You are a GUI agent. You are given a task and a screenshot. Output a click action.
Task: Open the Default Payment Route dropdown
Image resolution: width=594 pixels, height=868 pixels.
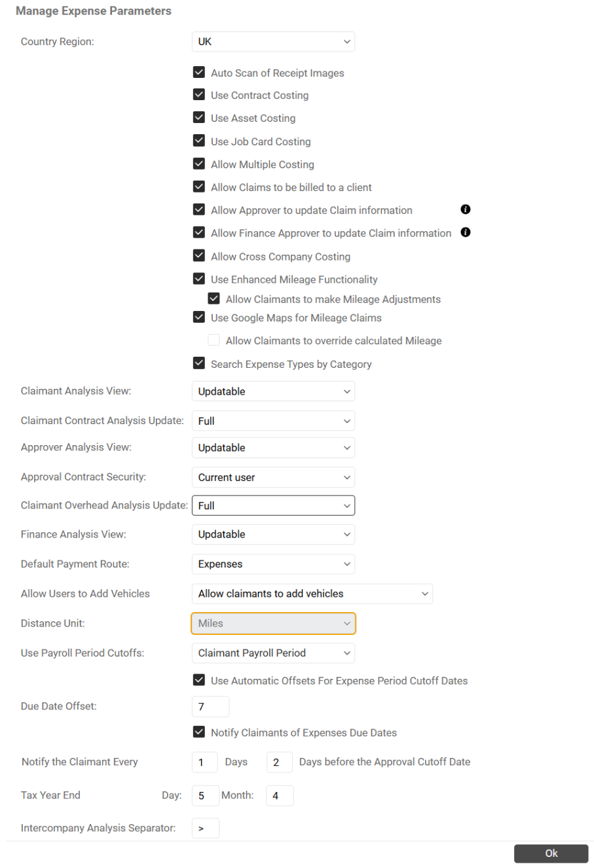coord(273,564)
